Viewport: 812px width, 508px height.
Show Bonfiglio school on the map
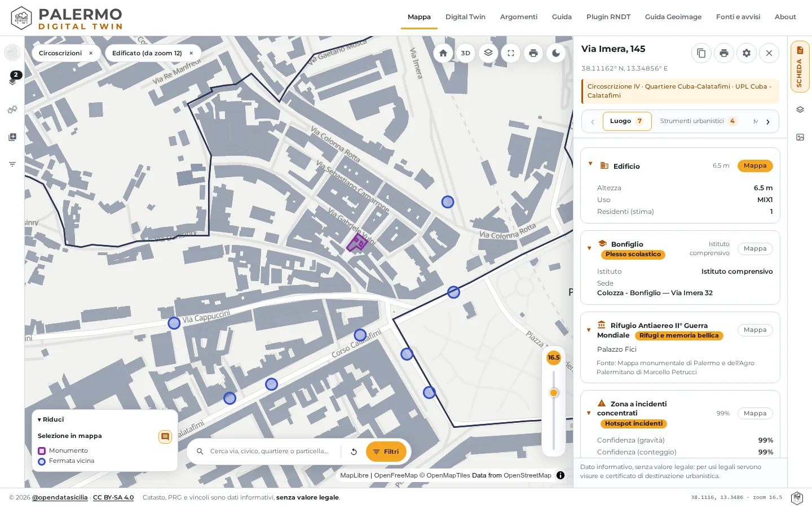click(755, 249)
